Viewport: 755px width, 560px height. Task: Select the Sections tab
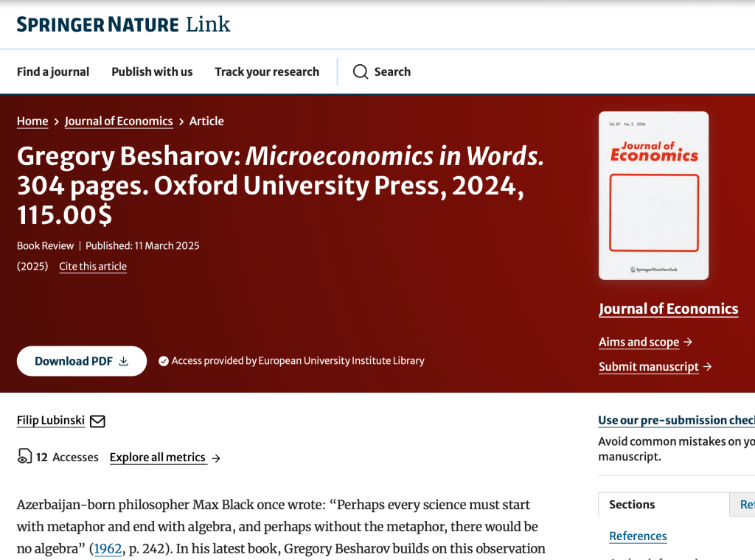(632, 505)
